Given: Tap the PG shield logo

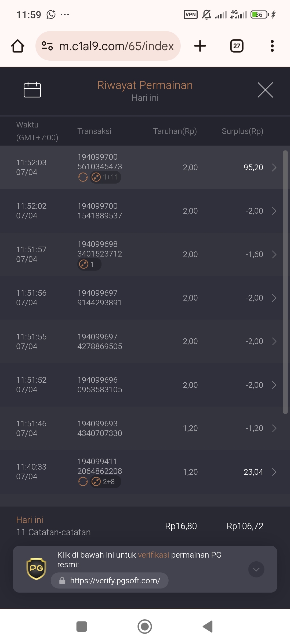Looking at the screenshot, I should tap(36, 569).
